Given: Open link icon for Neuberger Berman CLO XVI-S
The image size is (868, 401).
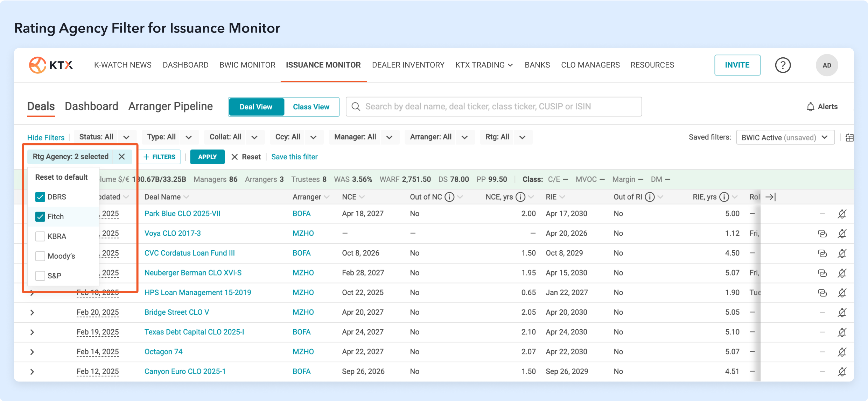Looking at the screenshot, I should [822, 273].
